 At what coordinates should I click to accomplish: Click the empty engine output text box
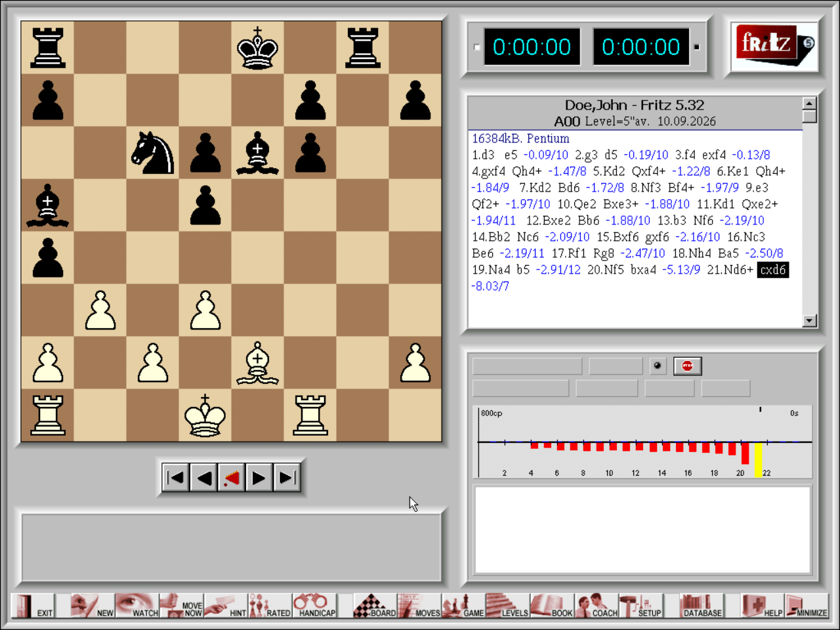point(642,530)
